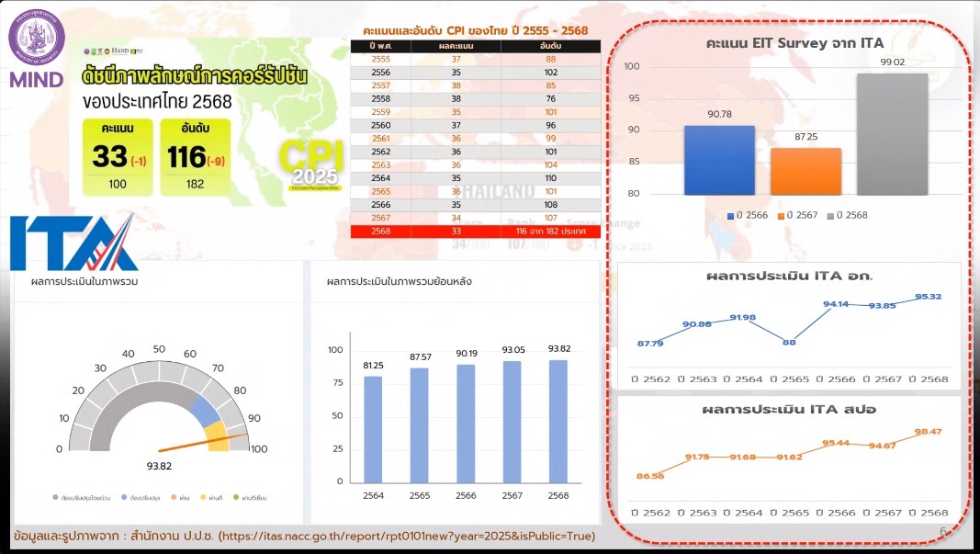Click the yellow คะแนน 33 score card
Viewport: 980px width, 554px height.
[x=116, y=156]
